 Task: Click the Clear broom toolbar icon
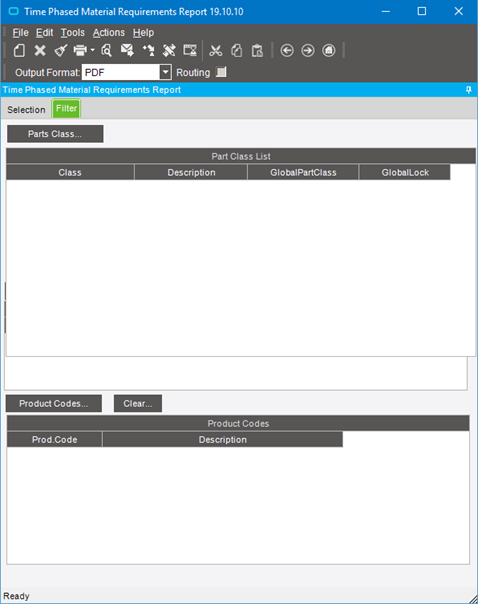(60, 50)
